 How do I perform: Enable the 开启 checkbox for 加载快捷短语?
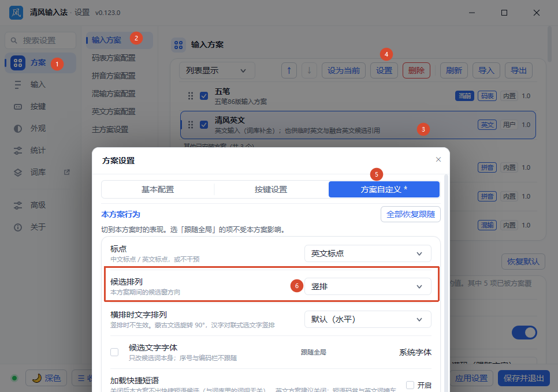pos(410,385)
